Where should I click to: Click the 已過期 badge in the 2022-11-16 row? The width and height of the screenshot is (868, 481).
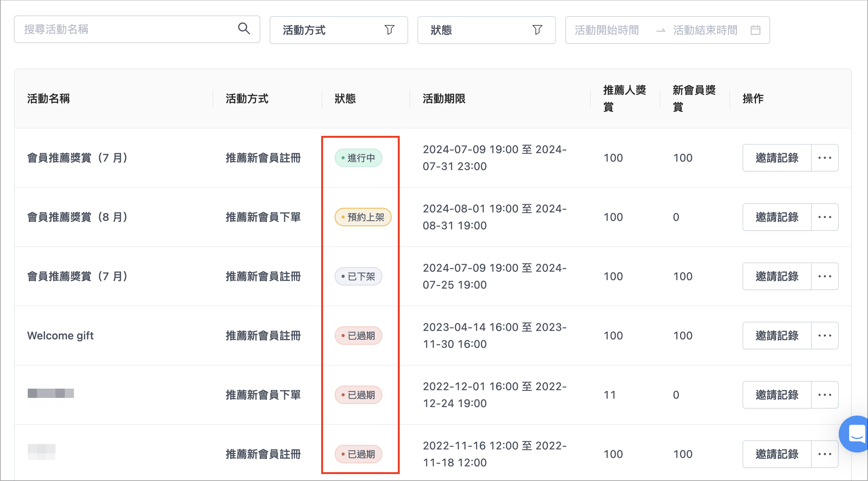[358, 454]
